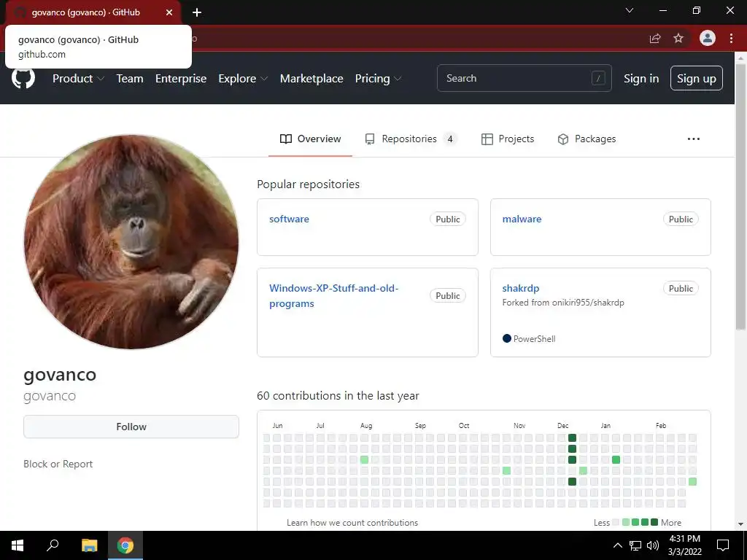The width and height of the screenshot is (747, 560).
Task: Open the Windows Start menu
Action: click(18, 545)
